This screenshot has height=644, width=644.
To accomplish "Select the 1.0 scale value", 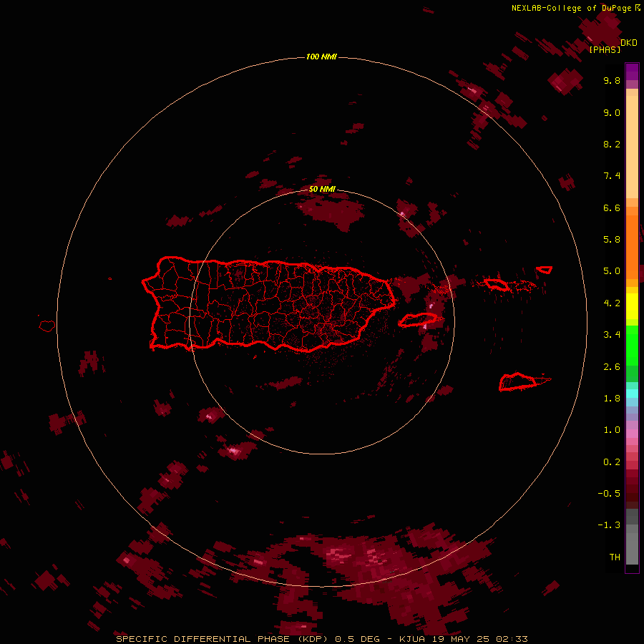I will pyautogui.click(x=612, y=430).
